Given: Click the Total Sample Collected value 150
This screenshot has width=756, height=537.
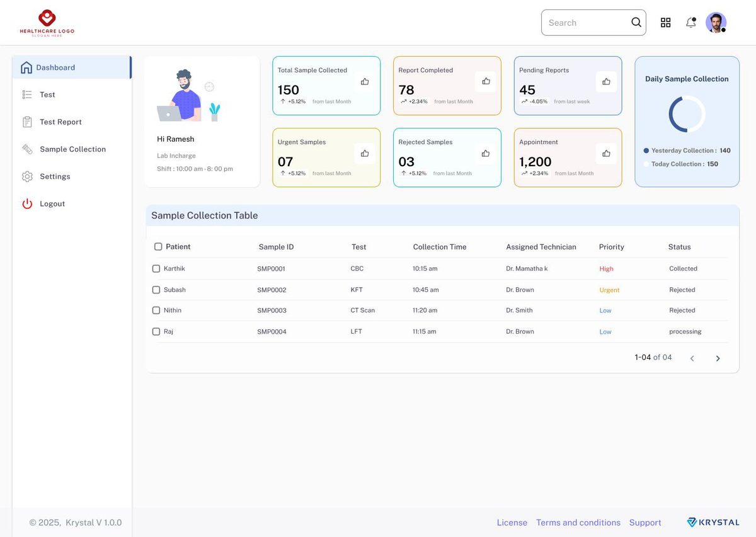Looking at the screenshot, I should [x=289, y=90].
